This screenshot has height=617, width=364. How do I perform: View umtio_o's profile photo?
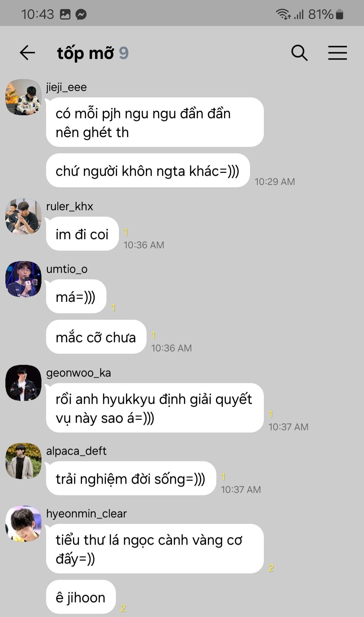click(x=23, y=279)
